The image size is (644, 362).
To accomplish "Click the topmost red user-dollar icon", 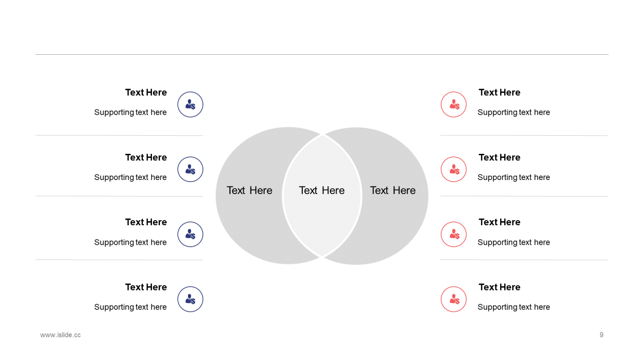I will click(x=454, y=105).
